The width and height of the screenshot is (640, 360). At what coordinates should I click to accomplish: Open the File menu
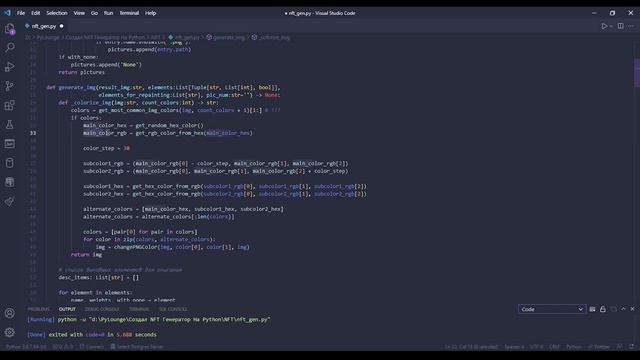click(x=21, y=13)
